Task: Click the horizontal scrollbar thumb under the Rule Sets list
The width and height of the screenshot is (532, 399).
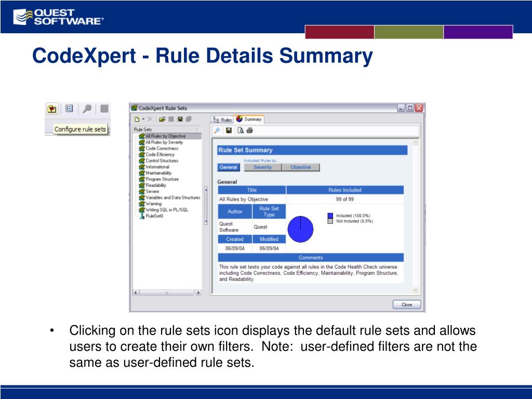Action: coord(167,292)
